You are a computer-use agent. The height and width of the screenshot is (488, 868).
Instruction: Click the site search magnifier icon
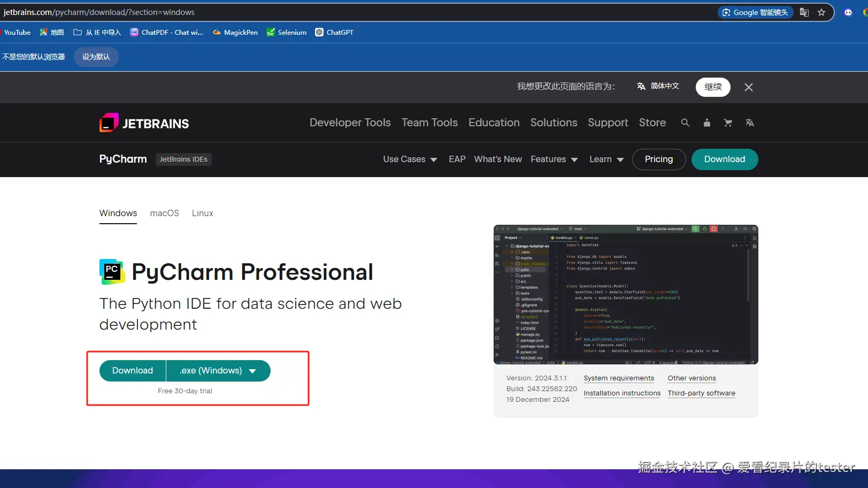point(685,123)
